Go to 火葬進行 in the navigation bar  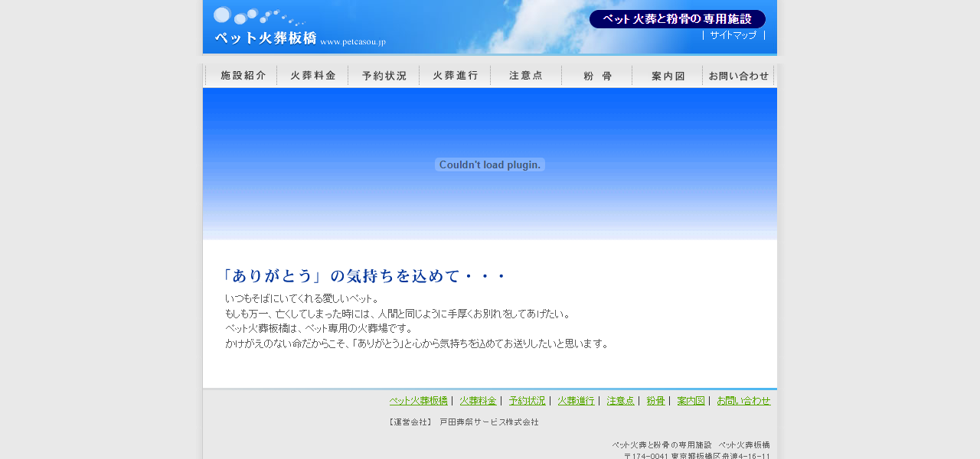(456, 76)
